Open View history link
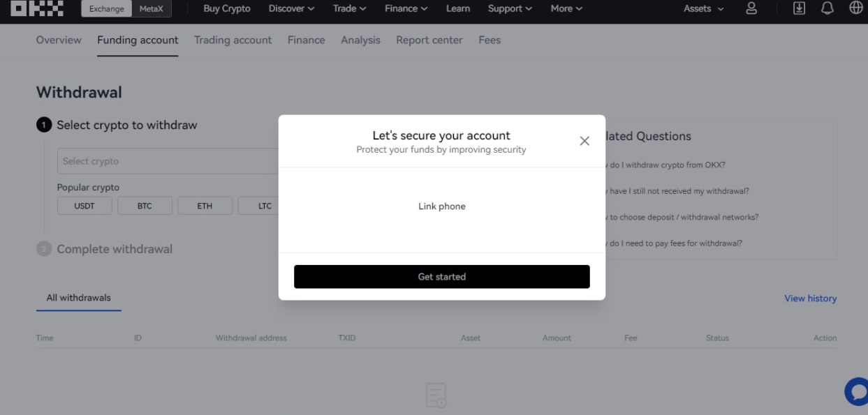This screenshot has height=415, width=868. (x=810, y=298)
